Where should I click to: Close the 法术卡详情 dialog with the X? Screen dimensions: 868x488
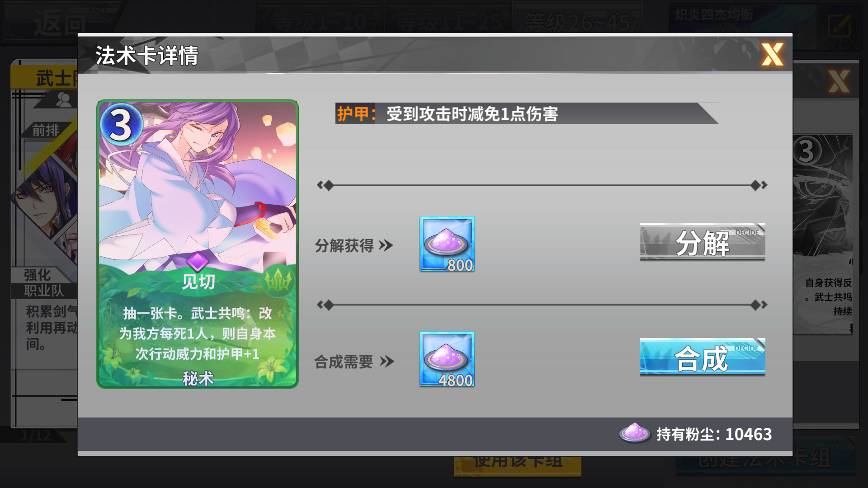coord(772,55)
